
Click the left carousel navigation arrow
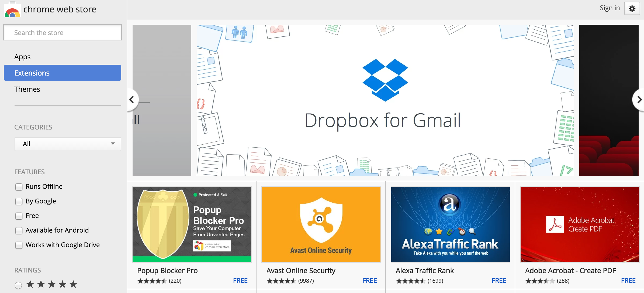pos(132,100)
